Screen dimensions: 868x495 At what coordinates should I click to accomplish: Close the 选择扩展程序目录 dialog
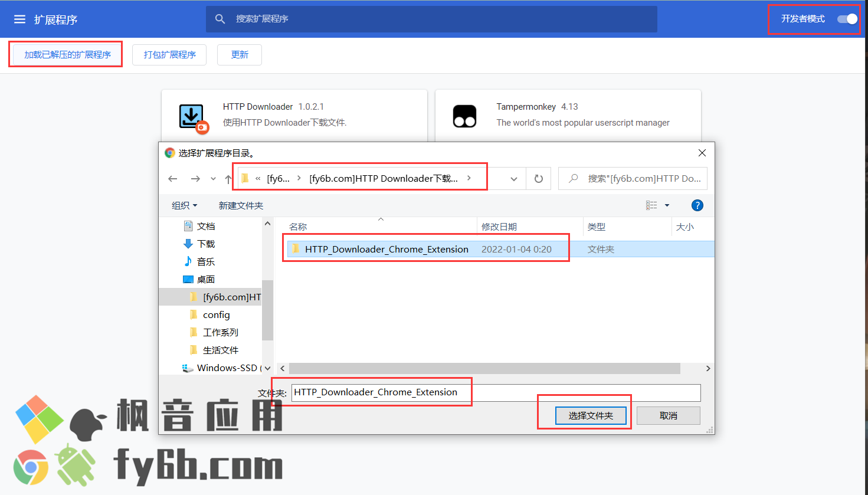click(702, 153)
